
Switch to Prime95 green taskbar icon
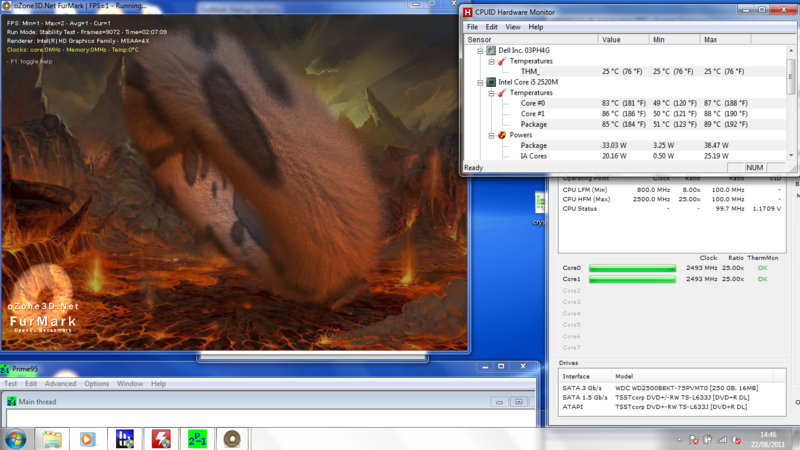pos(197,439)
